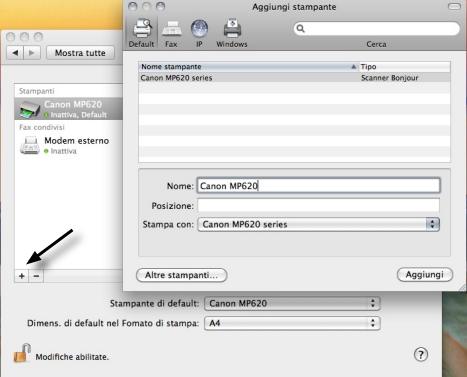Sort by Tipo column header
The width and height of the screenshot is (467, 377).
(x=404, y=67)
